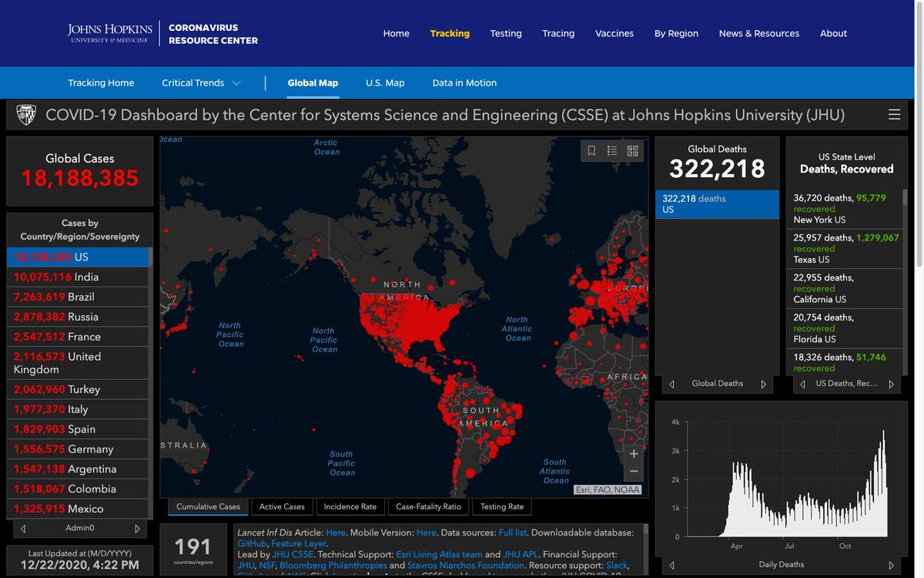Select the 322,218 deaths US row
This screenshot has width=924, height=578.
[x=717, y=204]
